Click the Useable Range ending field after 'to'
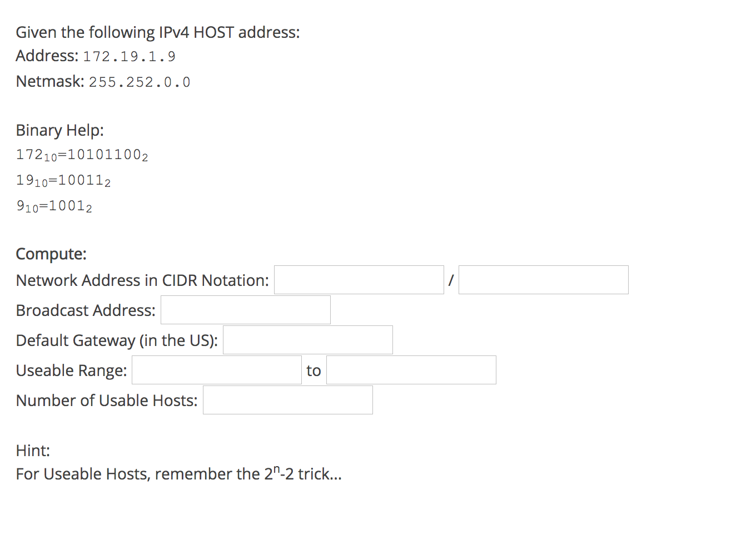 pyautogui.click(x=411, y=370)
